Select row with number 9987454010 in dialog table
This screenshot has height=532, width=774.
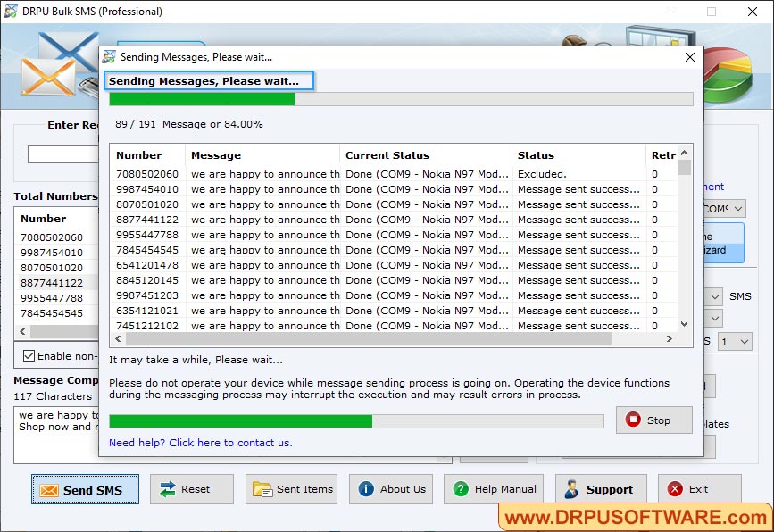click(x=395, y=189)
